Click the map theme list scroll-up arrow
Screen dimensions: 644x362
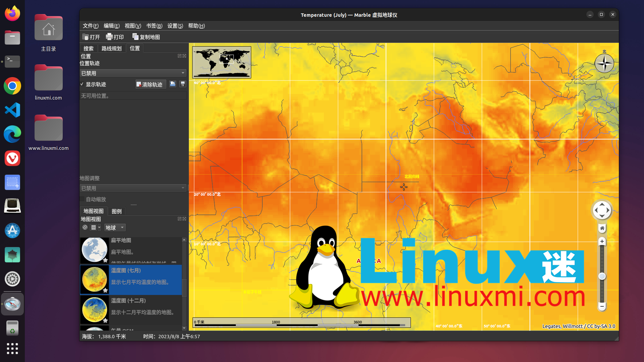click(x=184, y=240)
